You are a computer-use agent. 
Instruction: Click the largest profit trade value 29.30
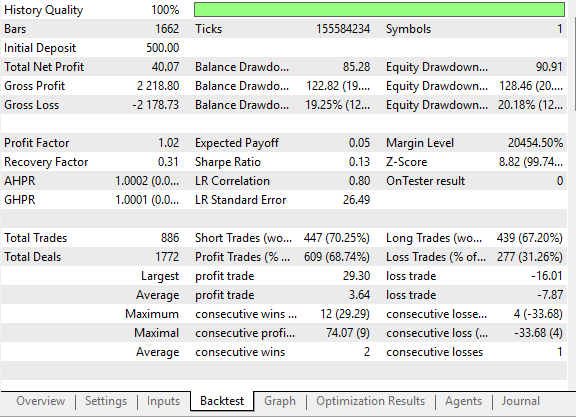[356, 276]
